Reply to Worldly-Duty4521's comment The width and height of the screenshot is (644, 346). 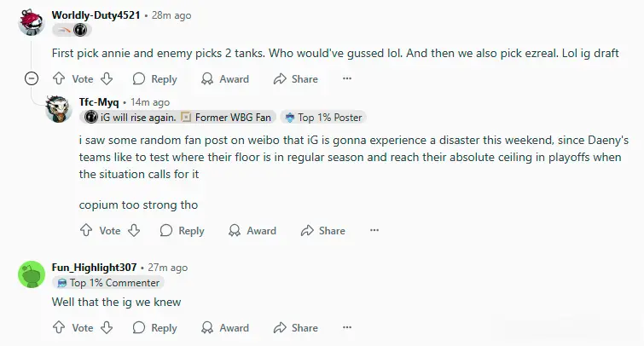click(154, 78)
